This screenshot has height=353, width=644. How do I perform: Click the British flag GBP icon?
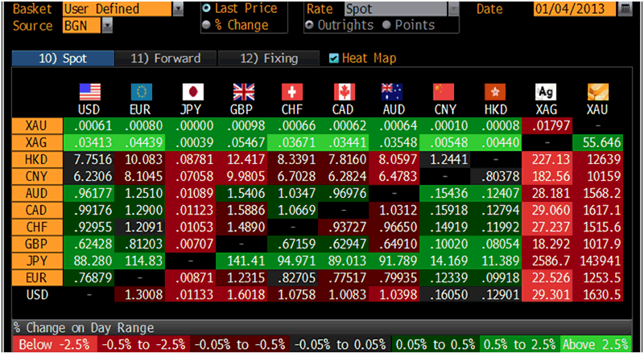point(242,90)
